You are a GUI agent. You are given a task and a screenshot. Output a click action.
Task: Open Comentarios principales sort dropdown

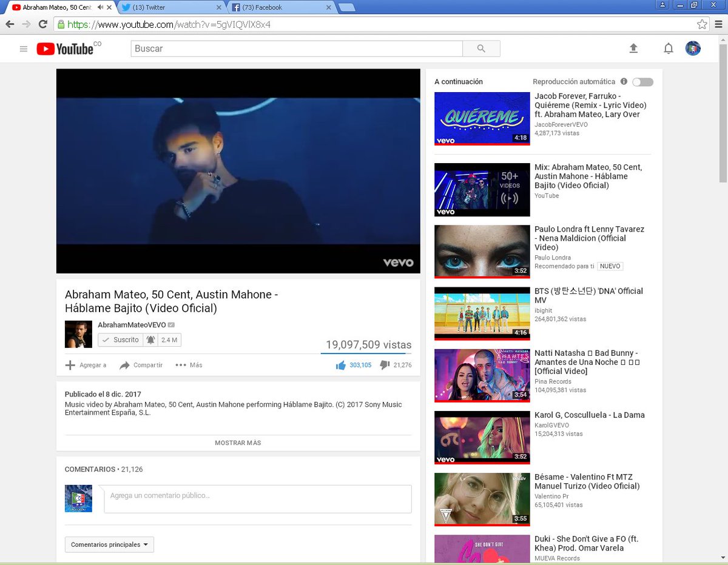109,544
